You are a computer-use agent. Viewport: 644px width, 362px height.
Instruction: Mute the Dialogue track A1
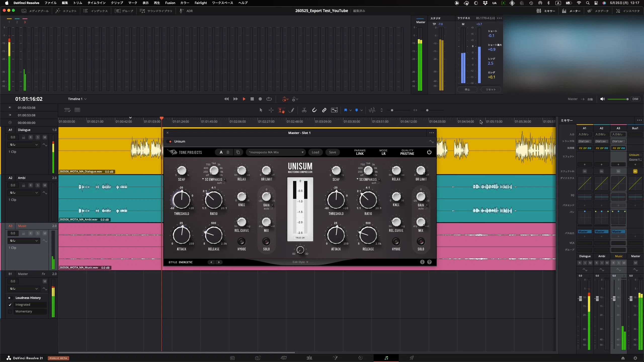[45, 137]
